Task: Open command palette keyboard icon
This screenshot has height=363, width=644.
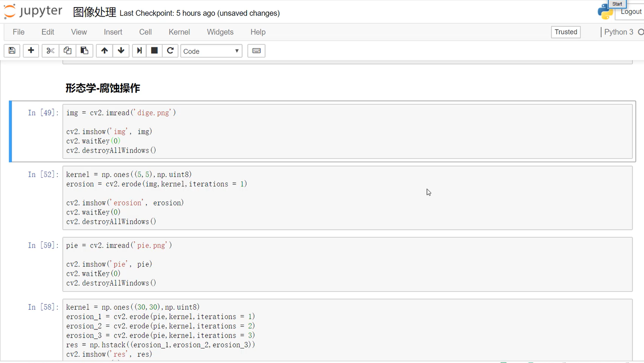Action: click(x=256, y=51)
